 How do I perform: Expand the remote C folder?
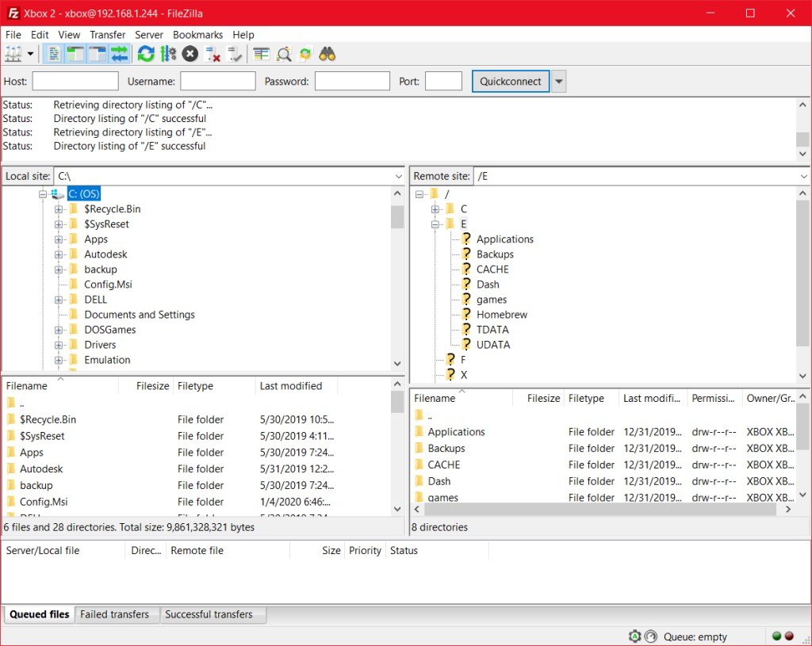coord(435,209)
